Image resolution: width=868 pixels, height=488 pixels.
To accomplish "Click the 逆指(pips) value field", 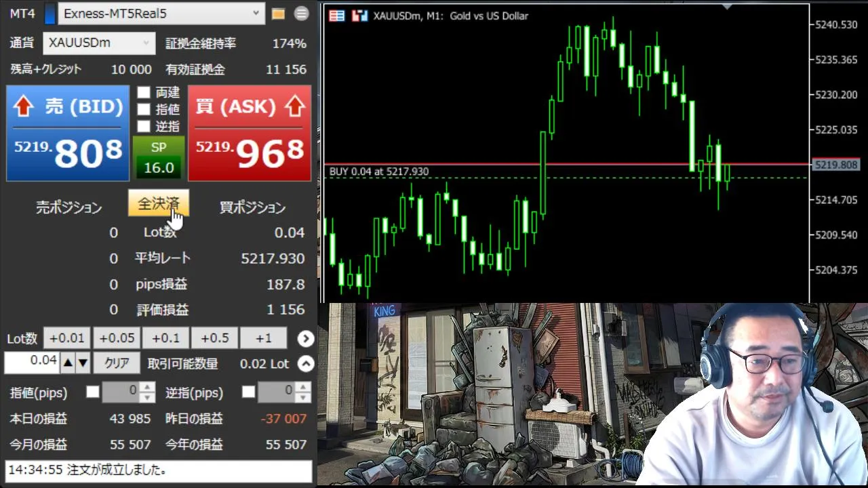I will (277, 392).
